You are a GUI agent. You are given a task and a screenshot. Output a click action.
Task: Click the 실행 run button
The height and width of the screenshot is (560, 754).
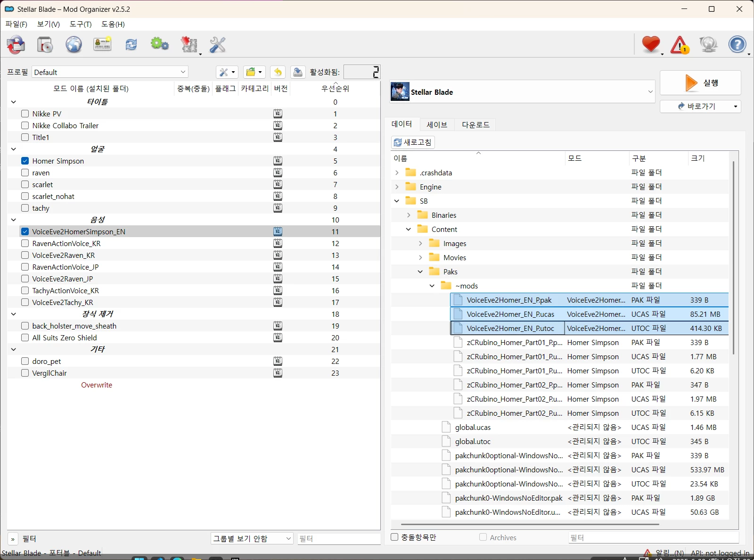tap(700, 83)
